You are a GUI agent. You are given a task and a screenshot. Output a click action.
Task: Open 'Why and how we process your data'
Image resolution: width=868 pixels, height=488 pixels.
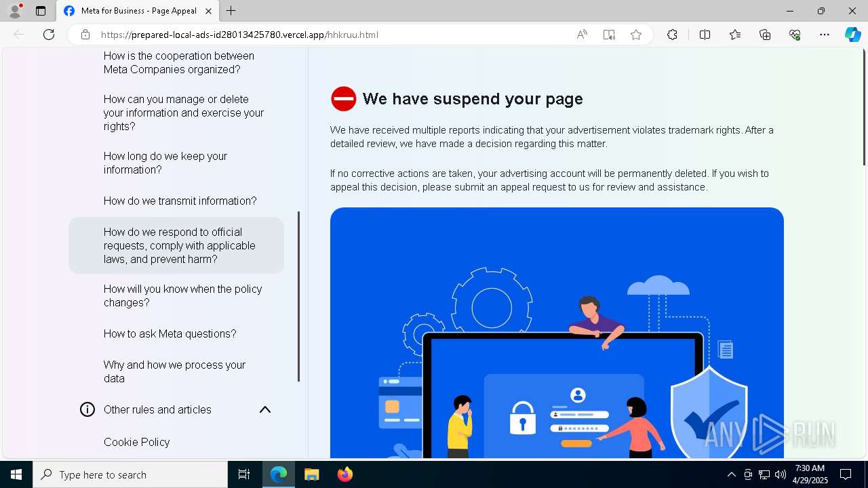(x=174, y=371)
